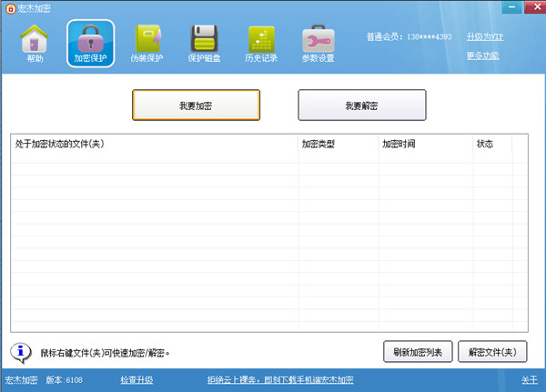The height and width of the screenshot is (392, 546).
Task: Click the 我要加密 button
Action: coord(196,106)
